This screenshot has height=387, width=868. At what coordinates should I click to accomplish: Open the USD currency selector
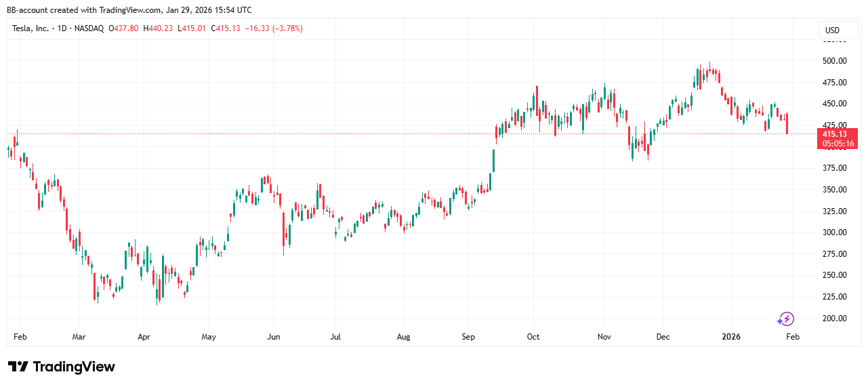831,30
